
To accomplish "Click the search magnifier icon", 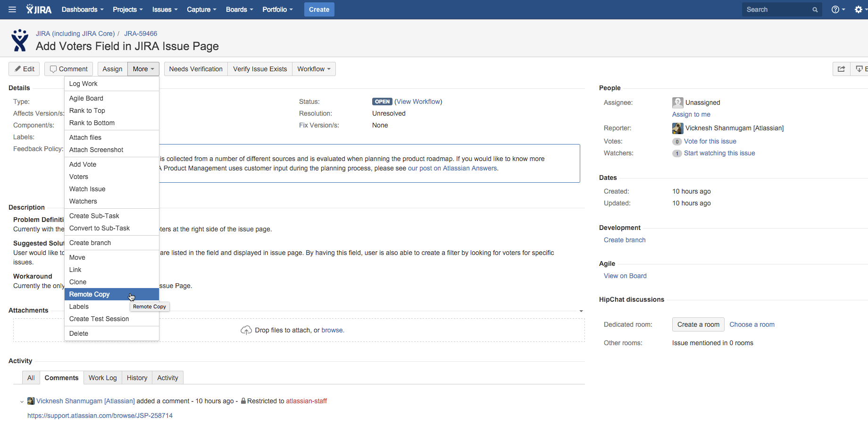I will point(815,9).
